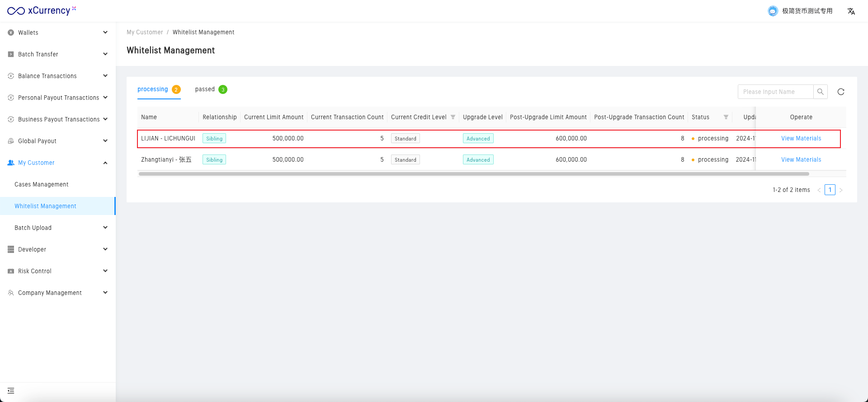This screenshot has height=402, width=868.
Task: Click the Global Payout sidebar icon
Action: [11, 141]
